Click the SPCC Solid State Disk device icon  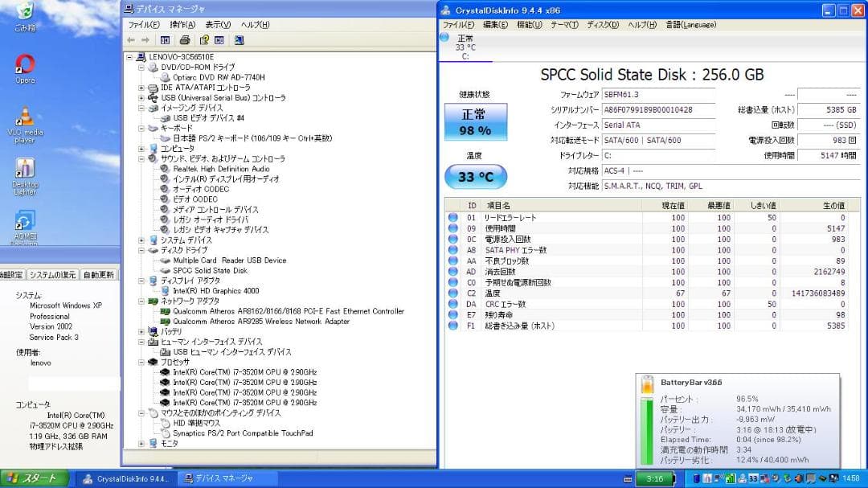[165, 270]
